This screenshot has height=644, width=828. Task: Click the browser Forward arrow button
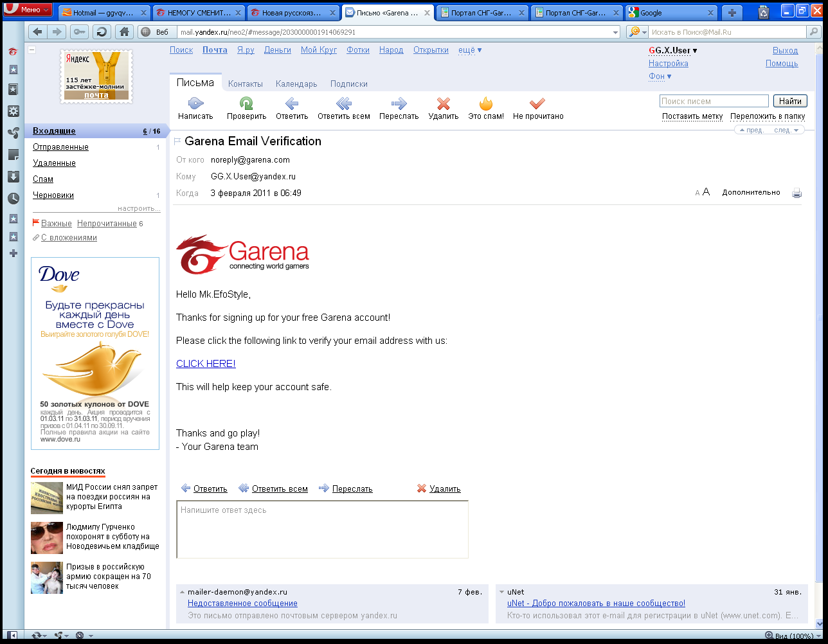coord(58,32)
